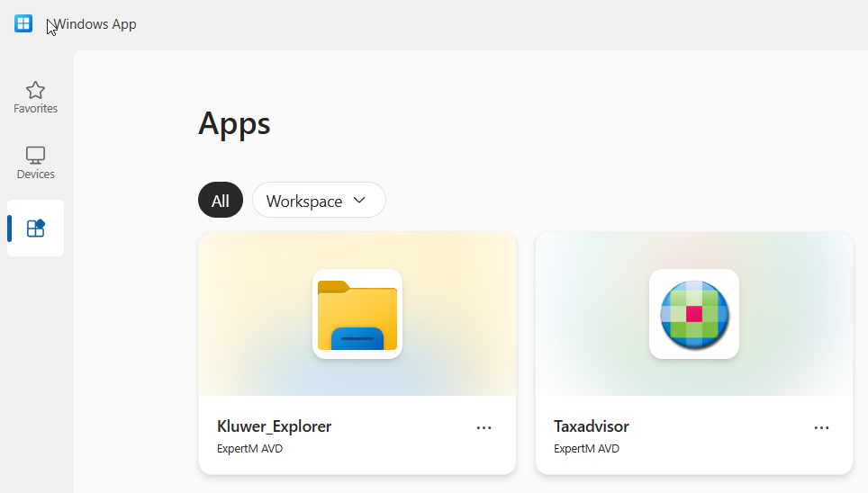This screenshot has width=868, height=493.
Task: Open Devices via the monitor icon
Action: 35,155
